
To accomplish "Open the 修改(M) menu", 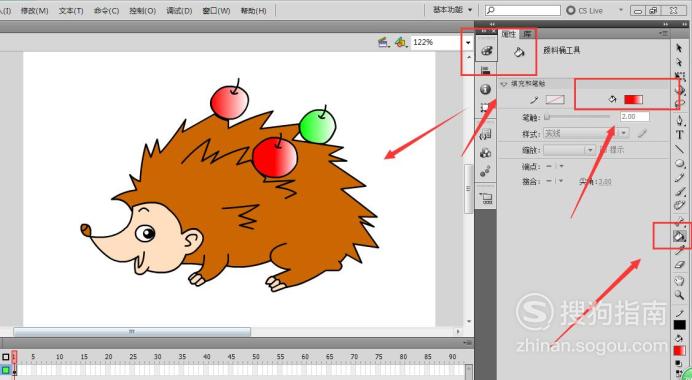I will pyautogui.click(x=34, y=11).
